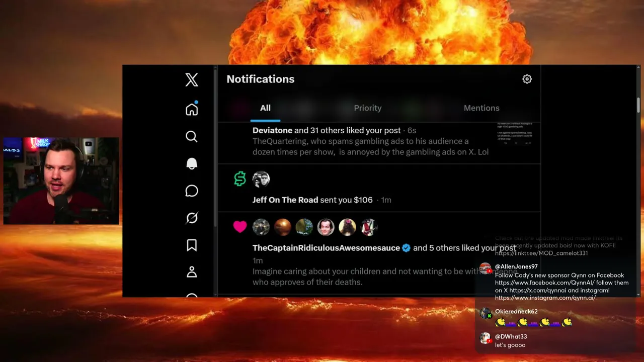Click @AllenJones97's chat avatar
This screenshot has height=362, width=644.
(485, 268)
